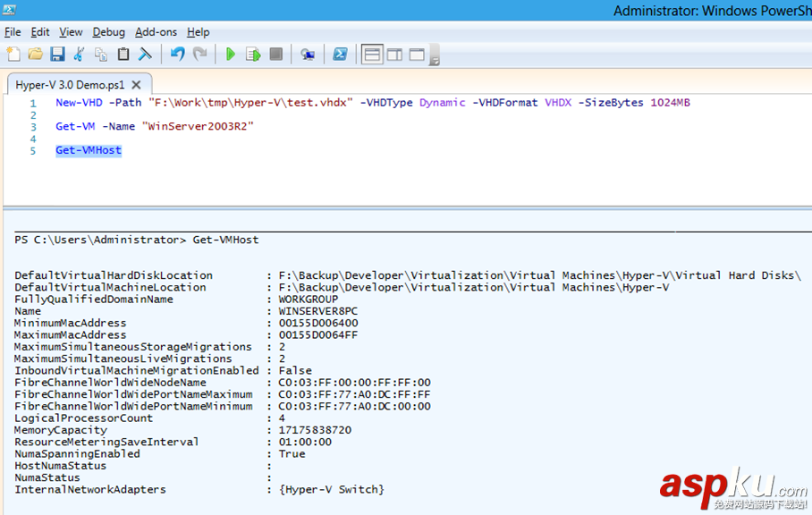Show script pane on top layout

[372, 55]
